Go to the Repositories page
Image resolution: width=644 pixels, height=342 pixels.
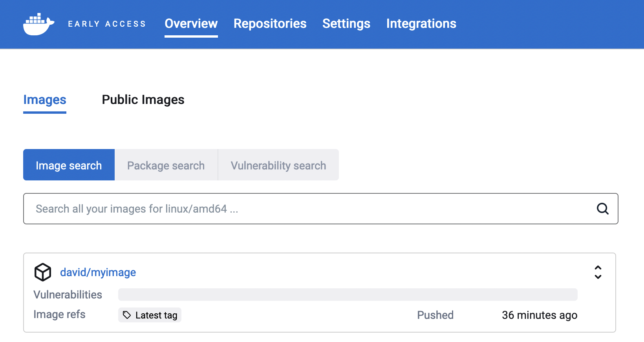click(270, 24)
